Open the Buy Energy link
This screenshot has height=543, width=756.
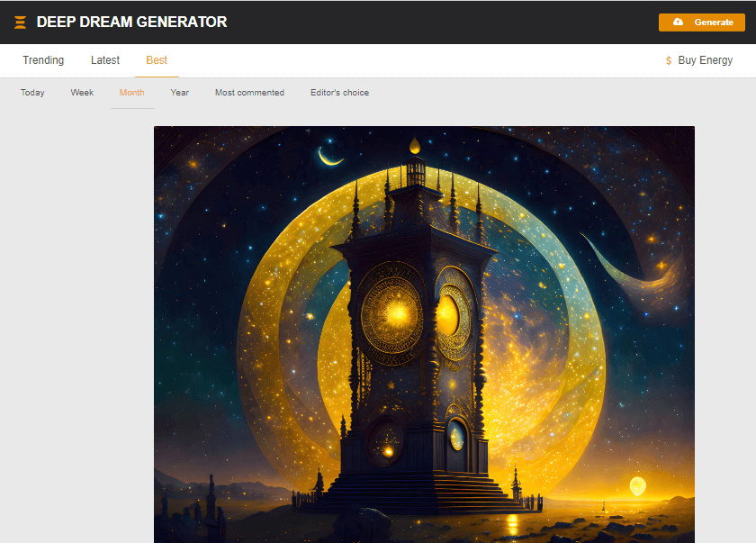click(705, 60)
